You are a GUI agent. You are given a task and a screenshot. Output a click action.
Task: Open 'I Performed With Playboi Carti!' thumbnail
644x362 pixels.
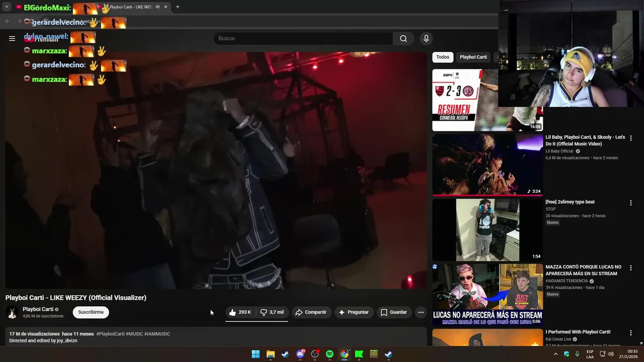point(488,337)
